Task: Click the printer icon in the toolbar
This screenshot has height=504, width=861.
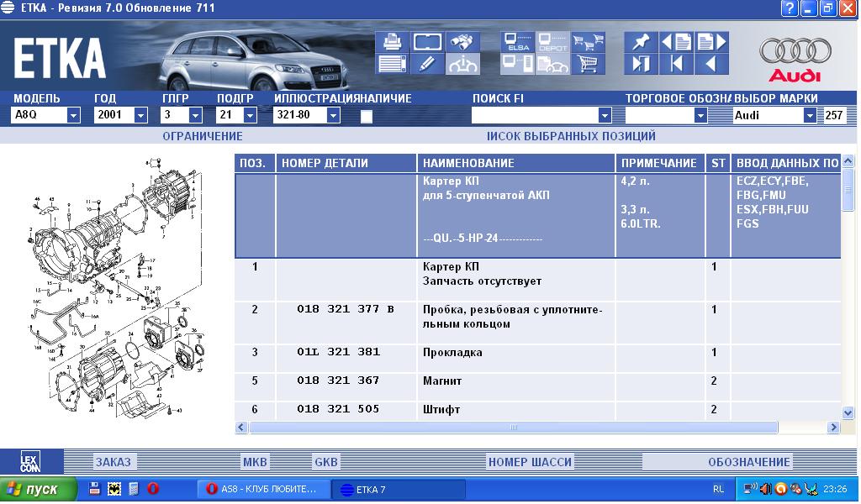Action: [x=392, y=41]
